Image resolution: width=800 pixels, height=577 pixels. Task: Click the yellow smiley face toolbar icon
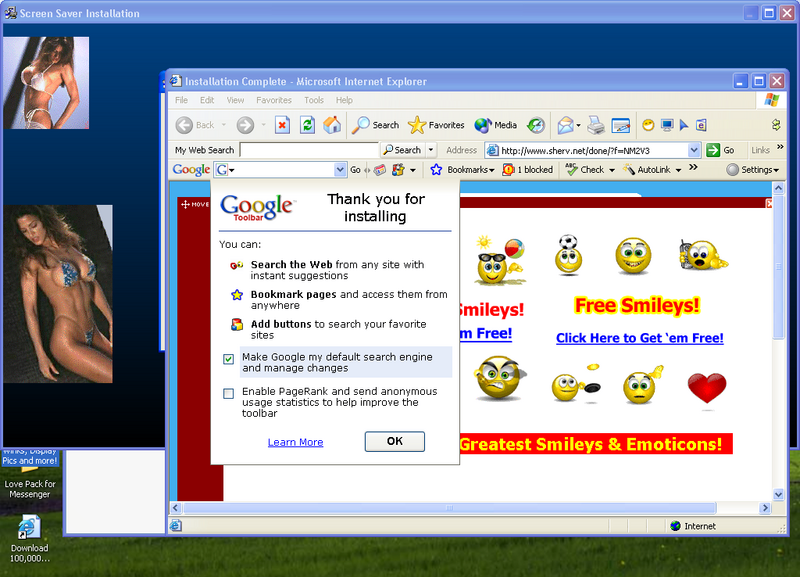tap(648, 125)
